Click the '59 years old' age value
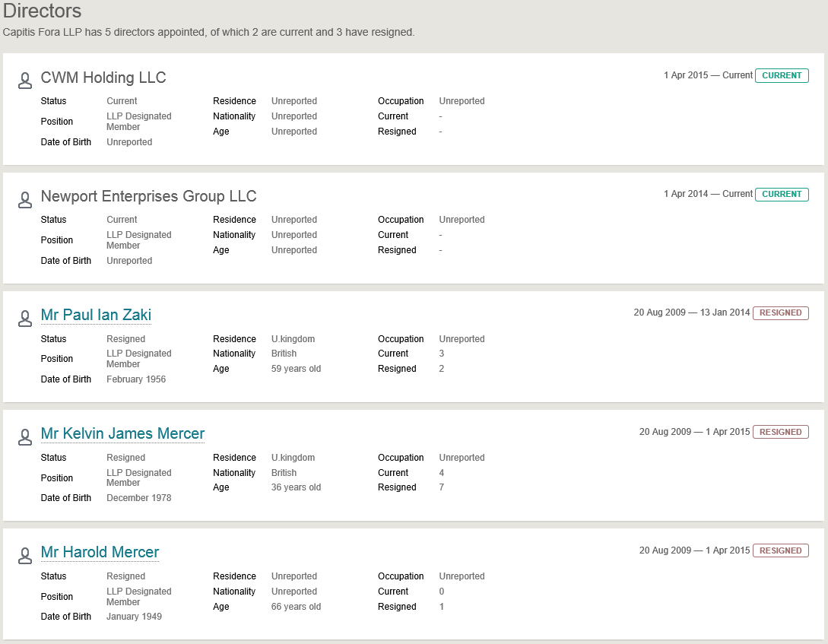This screenshot has width=828, height=644. tap(297, 369)
